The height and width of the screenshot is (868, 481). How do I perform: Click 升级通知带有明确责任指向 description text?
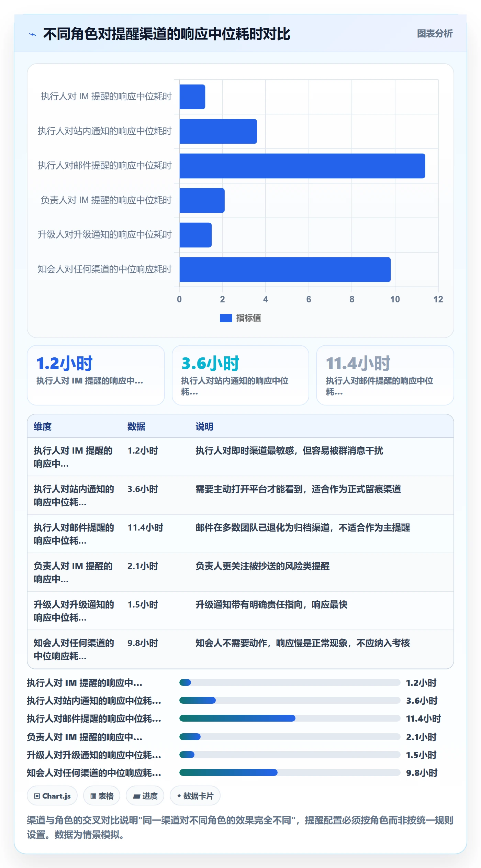coord(271,604)
